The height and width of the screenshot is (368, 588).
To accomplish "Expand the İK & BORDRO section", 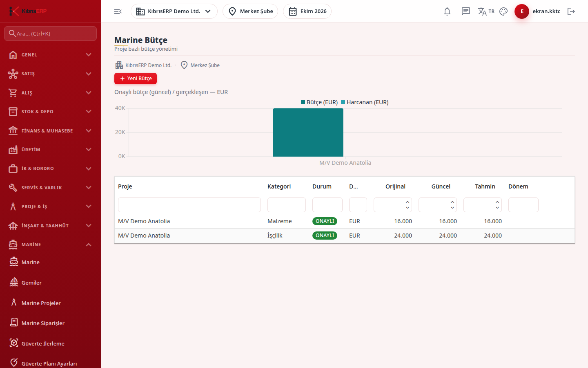I will [x=51, y=168].
